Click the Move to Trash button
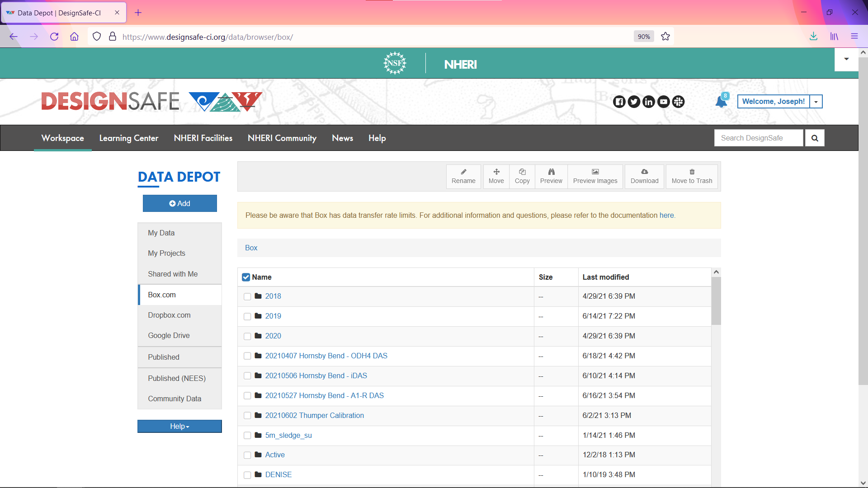 692,176
